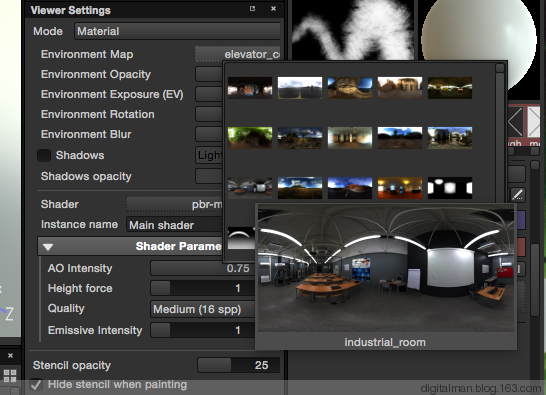This screenshot has height=395, width=546.
Task: Adjust the Environment Opacity slider
Action: [x=209, y=74]
